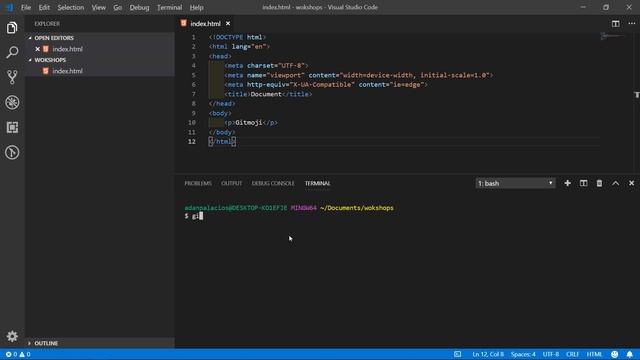This screenshot has height=360, width=640.
Task: Click the editor minimap
Action: 613,37
